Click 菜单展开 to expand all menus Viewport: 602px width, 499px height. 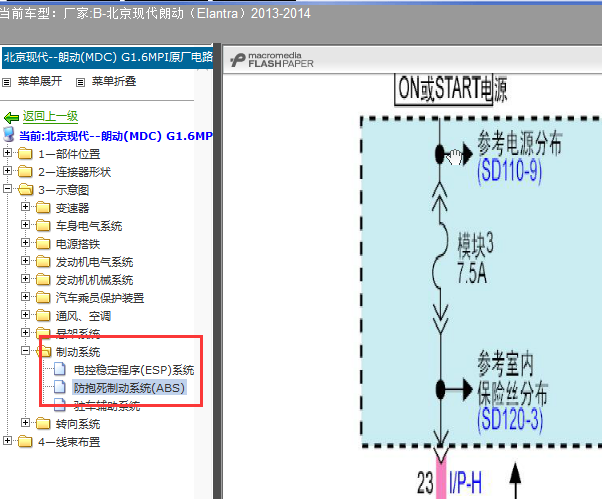coord(40,81)
